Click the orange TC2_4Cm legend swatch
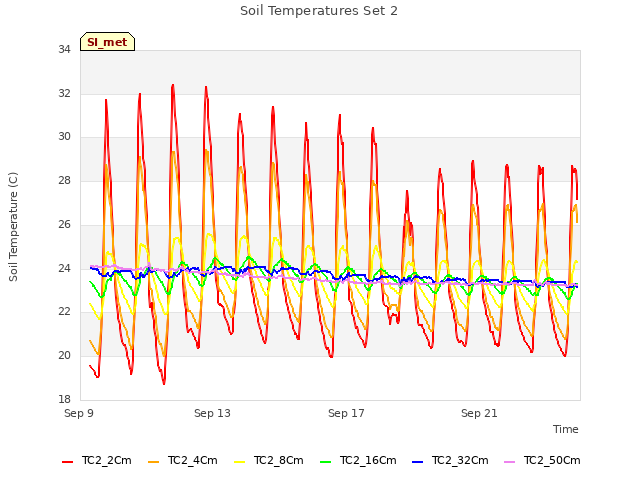Screen dimensions: 640x480 coord(153,462)
